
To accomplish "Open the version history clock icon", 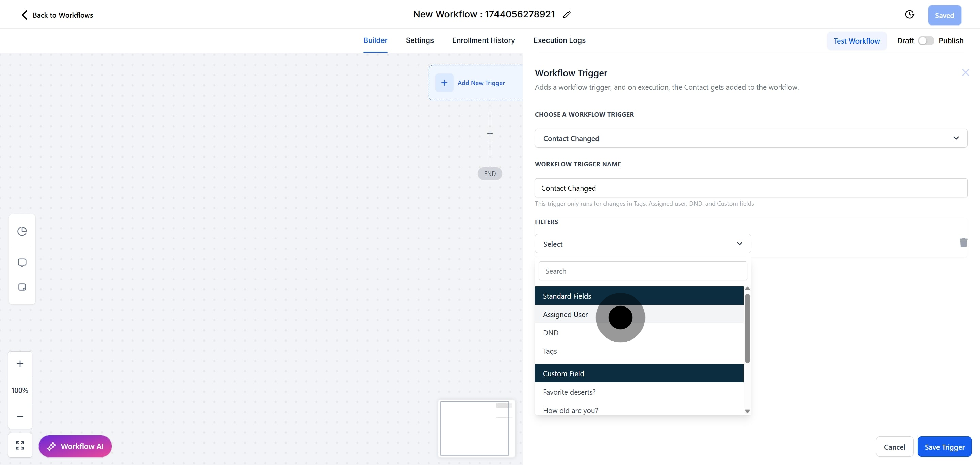I will pos(909,15).
